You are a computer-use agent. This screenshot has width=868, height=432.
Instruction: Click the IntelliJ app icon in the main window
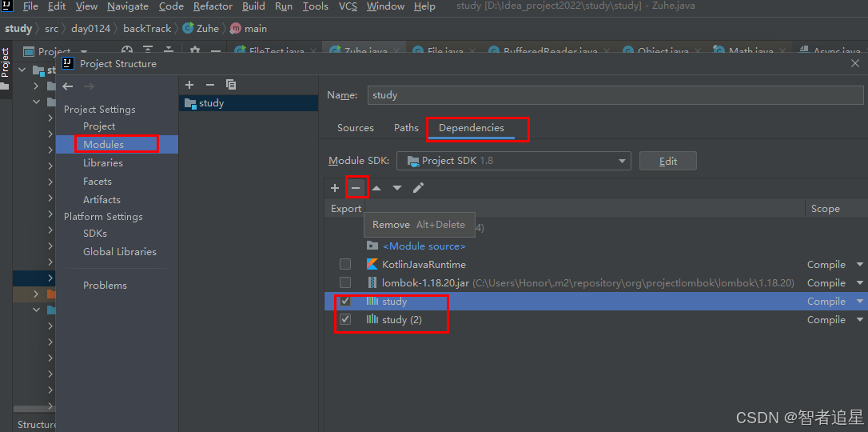coord(6,6)
